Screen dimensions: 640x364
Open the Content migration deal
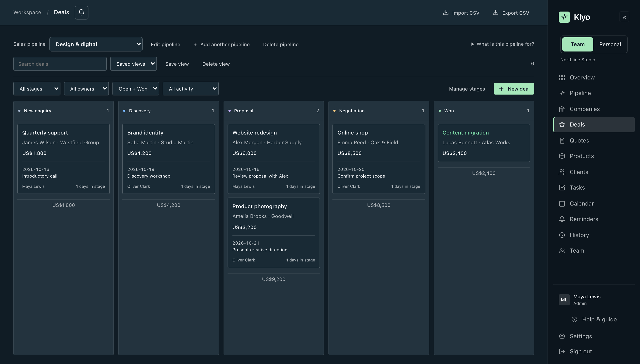pyautogui.click(x=484, y=143)
